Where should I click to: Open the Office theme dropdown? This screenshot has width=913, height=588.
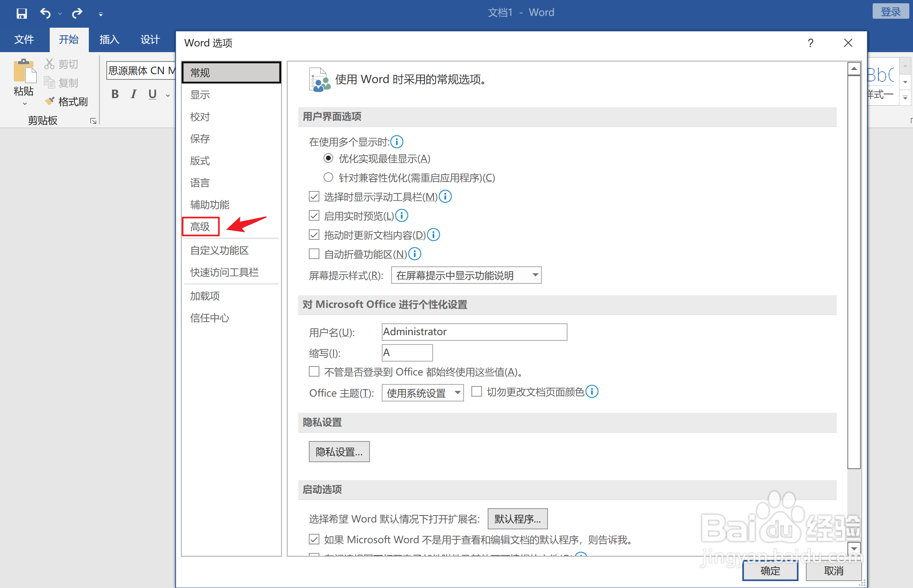point(458,393)
